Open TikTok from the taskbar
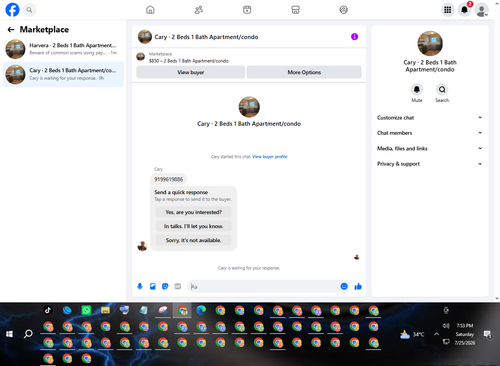500x366 pixels. [x=48, y=311]
